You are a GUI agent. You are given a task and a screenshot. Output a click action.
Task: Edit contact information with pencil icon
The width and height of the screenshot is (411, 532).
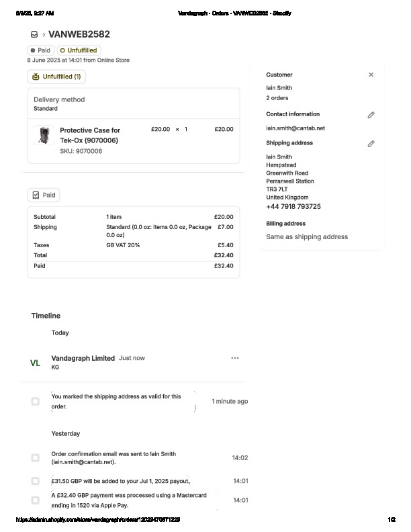(x=371, y=115)
